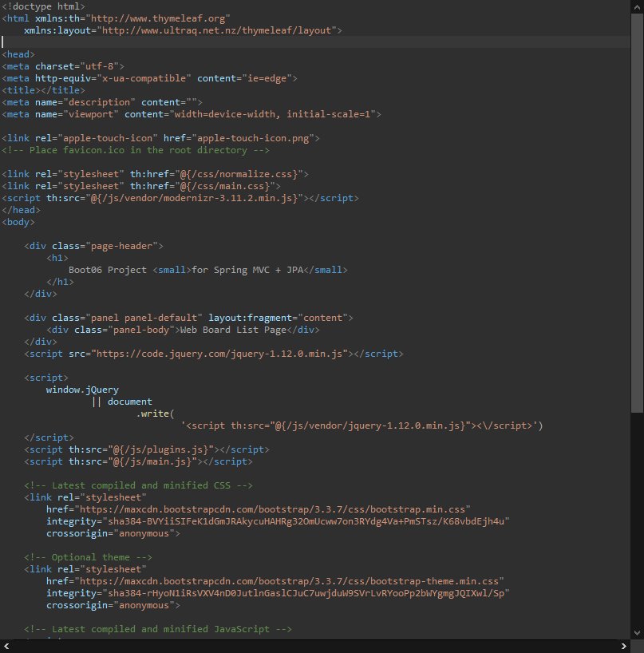
Task: Click the div class="page-header" line
Action: (x=93, y=246)
